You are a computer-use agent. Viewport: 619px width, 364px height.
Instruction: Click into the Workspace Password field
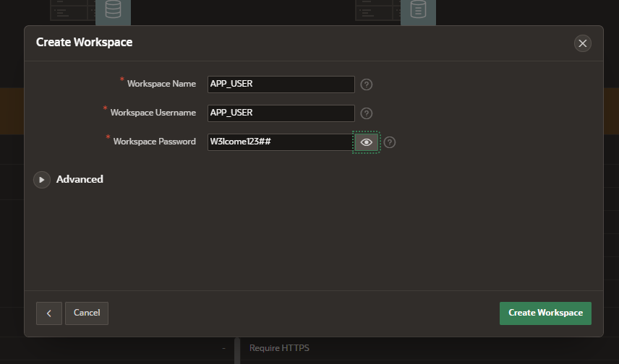pyautogui.click(x=279, y=142)
